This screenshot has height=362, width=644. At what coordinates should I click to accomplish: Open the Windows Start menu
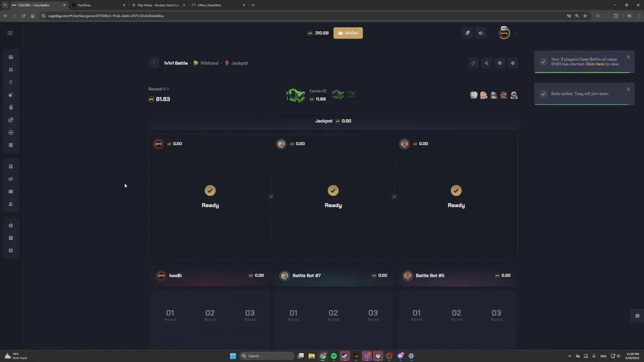(x=233, y=356)
